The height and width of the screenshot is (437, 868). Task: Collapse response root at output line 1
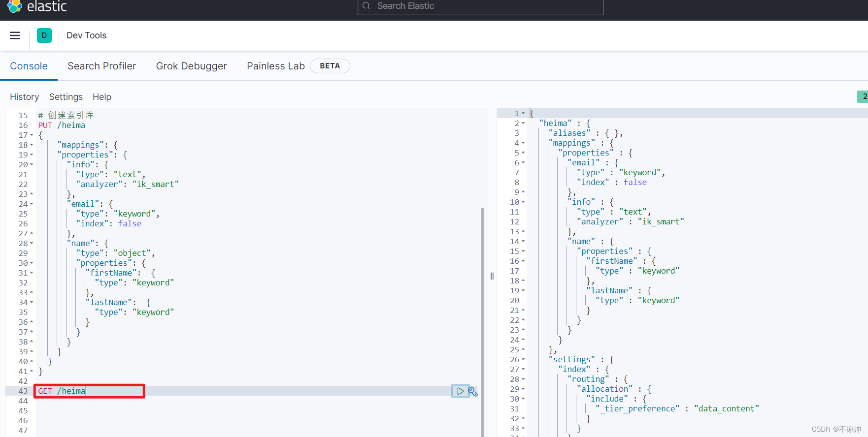click(523, 113)
